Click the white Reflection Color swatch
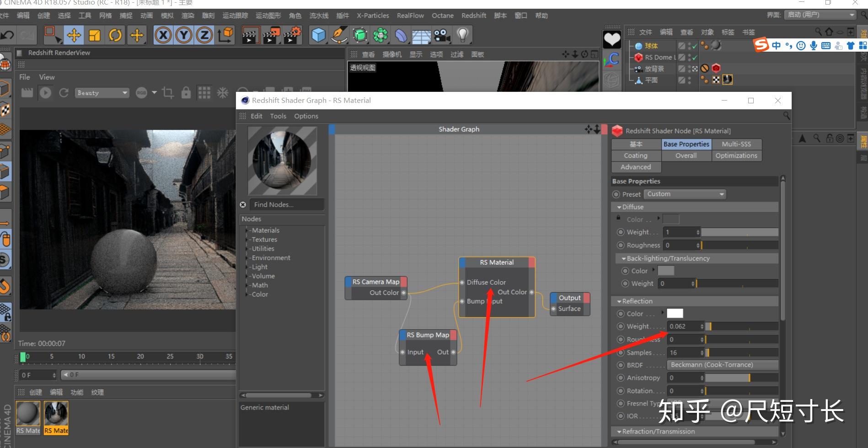The image size is (868, 448). [675, 313]
